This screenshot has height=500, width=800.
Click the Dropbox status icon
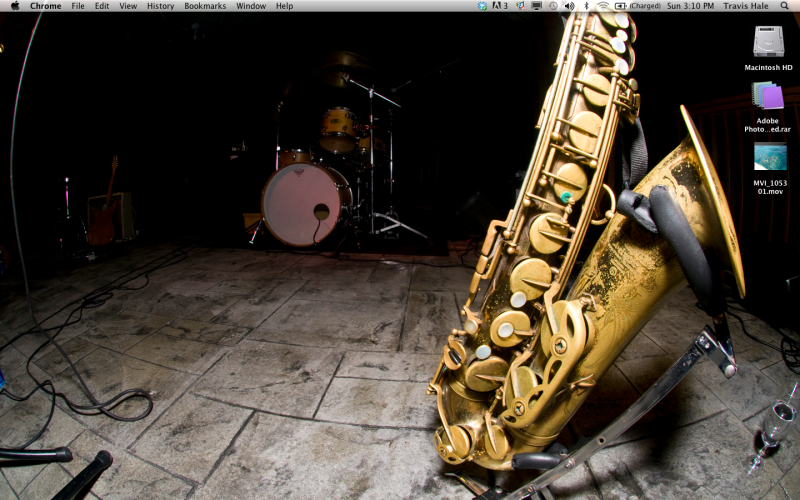click(x=482, y=6)
